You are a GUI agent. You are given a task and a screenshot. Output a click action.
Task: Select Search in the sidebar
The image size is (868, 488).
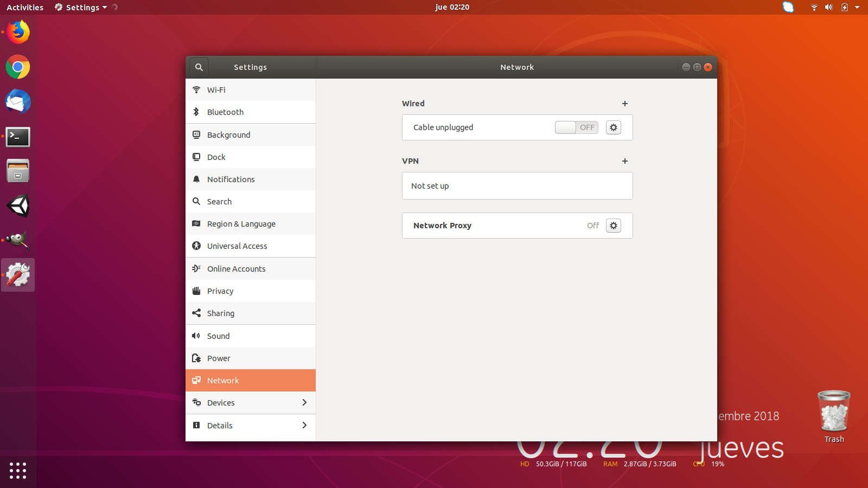[x=251, y=201]
